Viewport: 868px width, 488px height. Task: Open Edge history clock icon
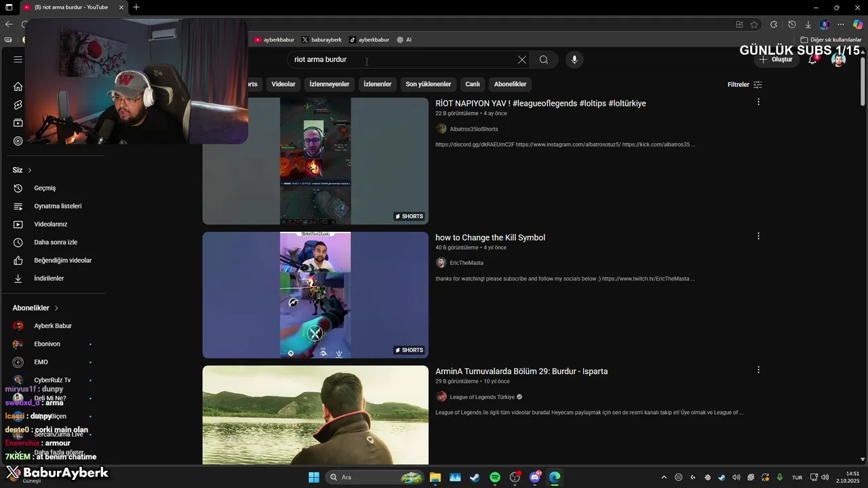(791, 24)
